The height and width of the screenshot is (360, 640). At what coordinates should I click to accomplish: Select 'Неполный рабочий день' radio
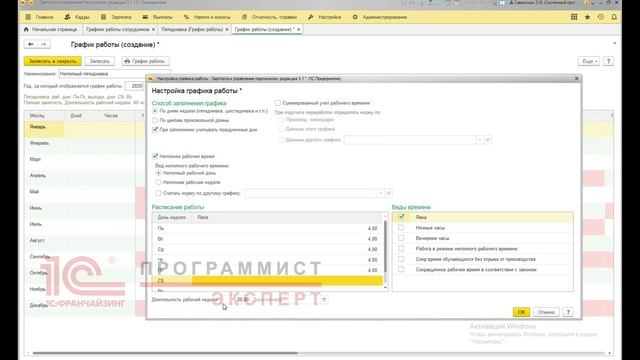click(x=158, y=173)
